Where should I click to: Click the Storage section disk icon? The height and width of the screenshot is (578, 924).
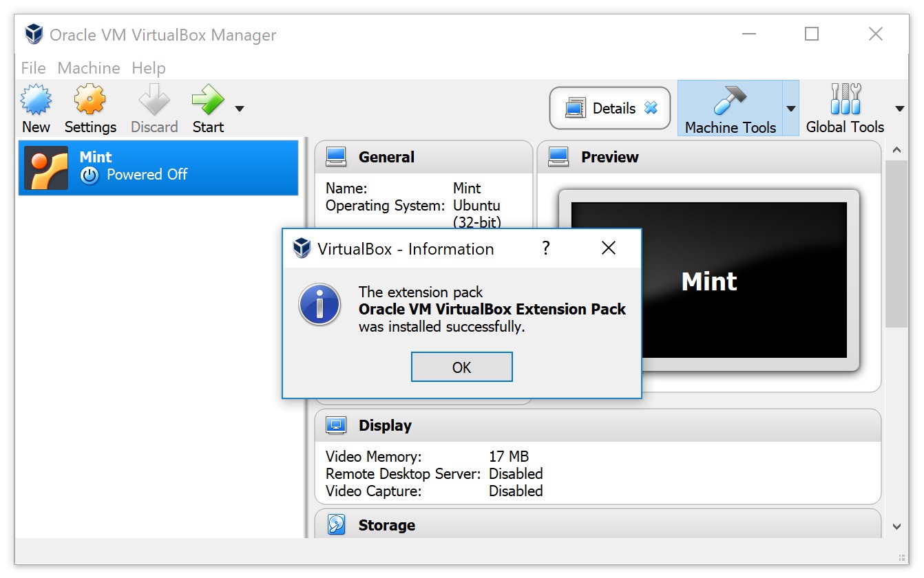pos(336,525)
